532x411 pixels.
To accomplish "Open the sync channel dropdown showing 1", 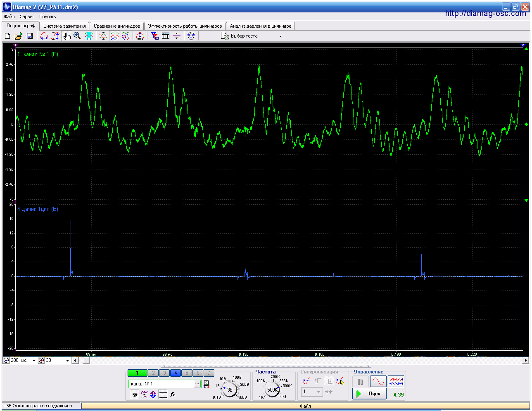I will 312,392.
